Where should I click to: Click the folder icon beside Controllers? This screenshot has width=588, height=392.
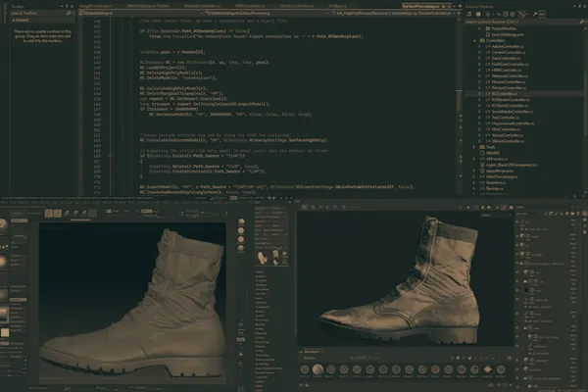(x=482, y=40)
